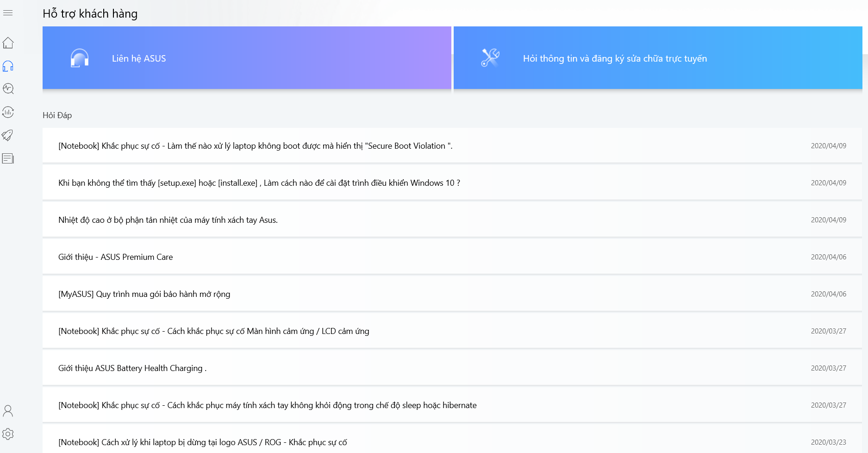868x453 pixels.
Task: Open Giới thiệu - ASUS Premium Care
Action: click(452, 257)
